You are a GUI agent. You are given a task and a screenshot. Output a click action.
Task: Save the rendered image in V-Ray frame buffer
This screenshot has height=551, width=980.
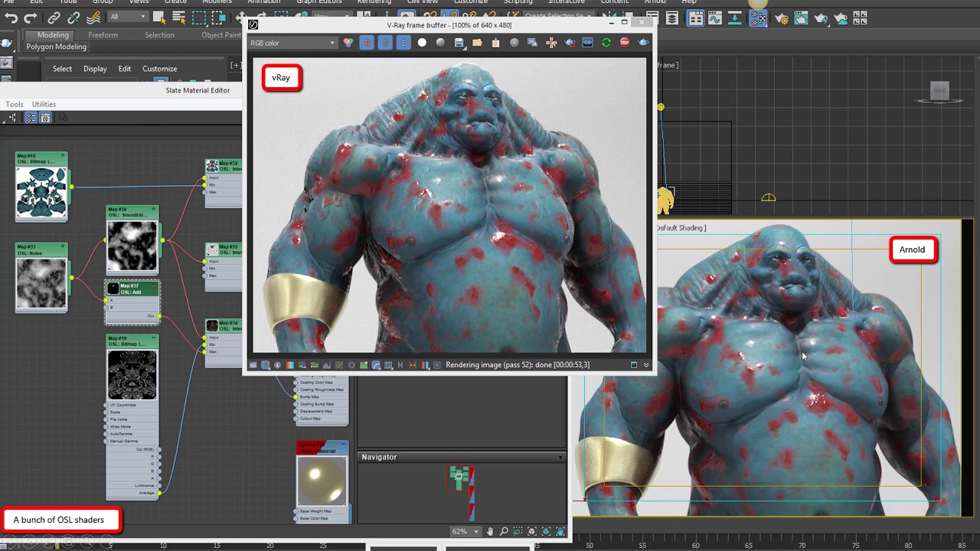[459, 43]
